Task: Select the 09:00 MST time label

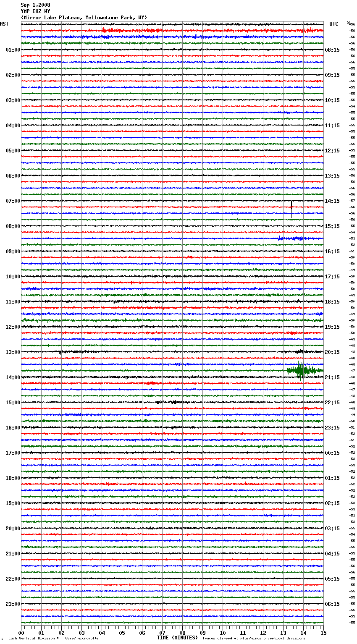Action: pos(13,251)
